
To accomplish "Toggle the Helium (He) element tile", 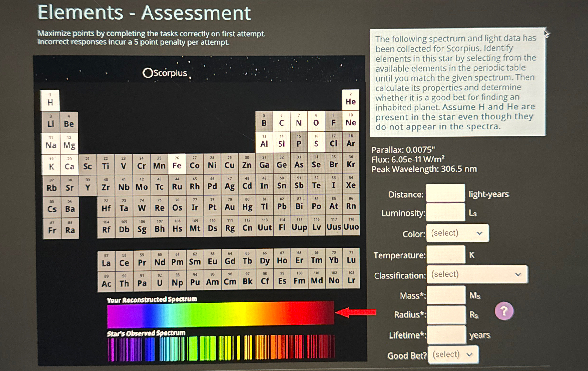I will point(350,100).
